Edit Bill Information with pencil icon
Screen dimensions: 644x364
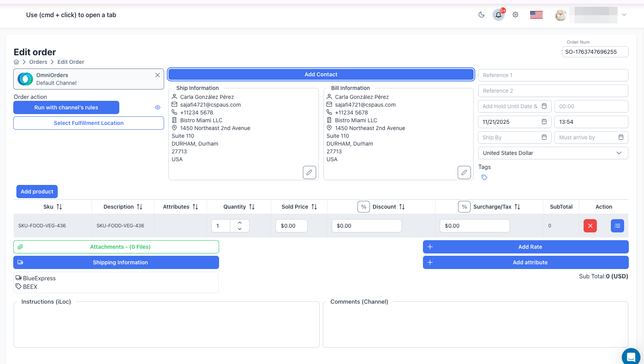[464, 172]
